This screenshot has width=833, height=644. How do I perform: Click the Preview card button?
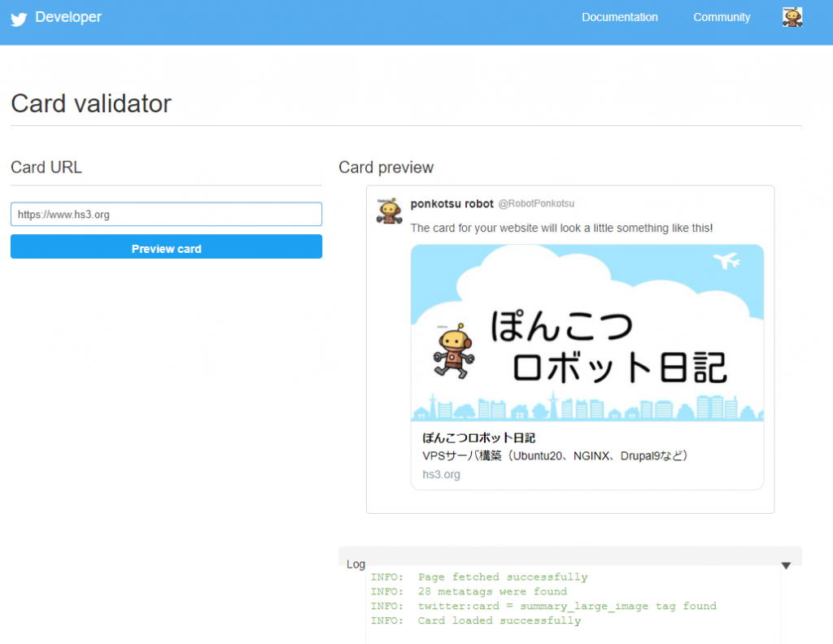coord(166,247)
